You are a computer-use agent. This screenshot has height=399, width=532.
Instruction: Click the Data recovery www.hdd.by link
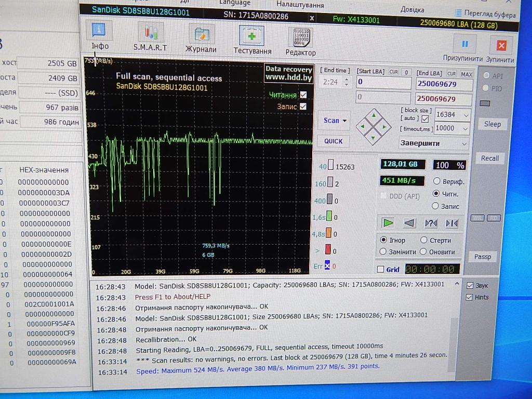click(288, 73)
